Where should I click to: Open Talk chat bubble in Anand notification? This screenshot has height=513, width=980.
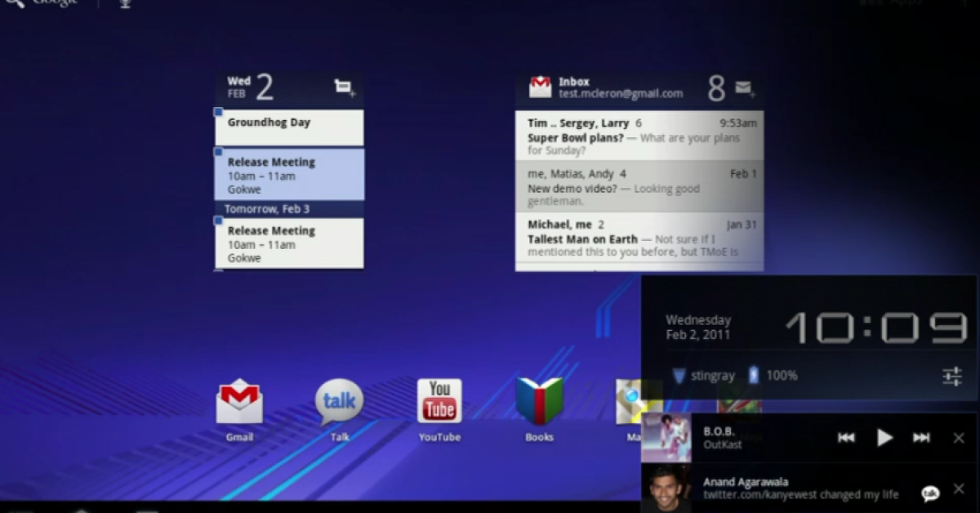pos(929,493)
